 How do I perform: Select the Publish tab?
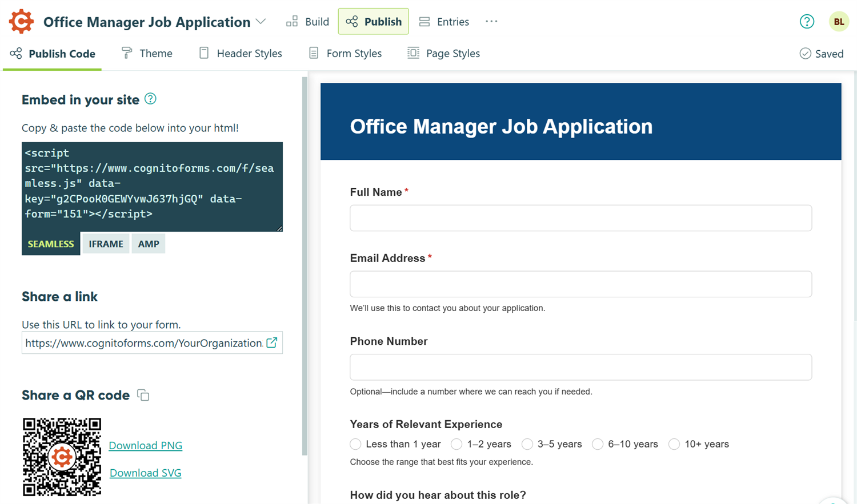click(374, 22)
